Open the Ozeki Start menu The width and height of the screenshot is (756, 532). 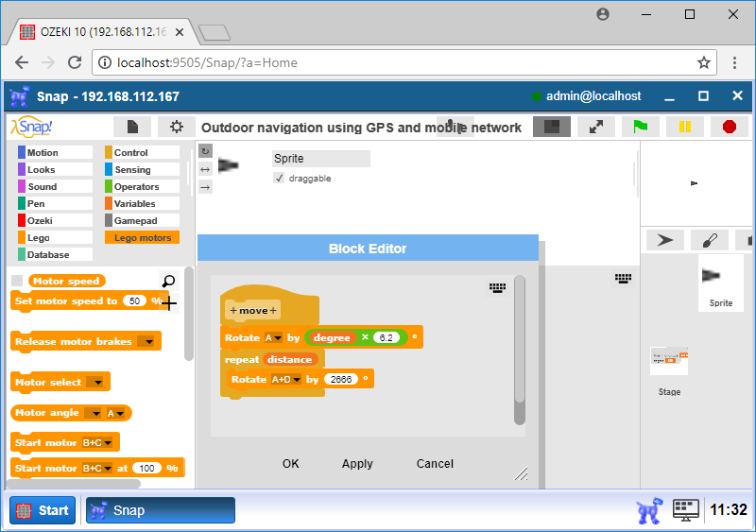(43, 510)
